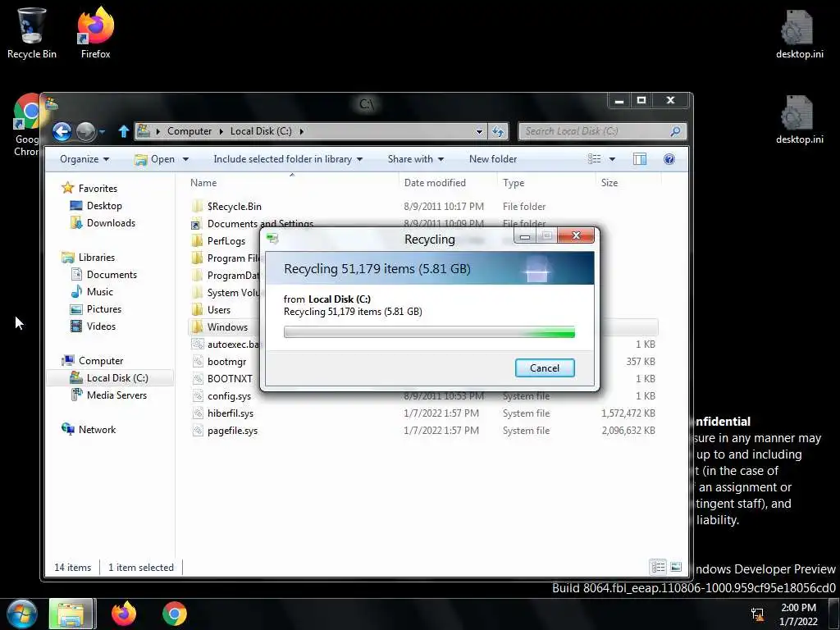Show the preview pane icon
Image resolution: width=840 pixels, height=630 pixels.
point(640,159)
